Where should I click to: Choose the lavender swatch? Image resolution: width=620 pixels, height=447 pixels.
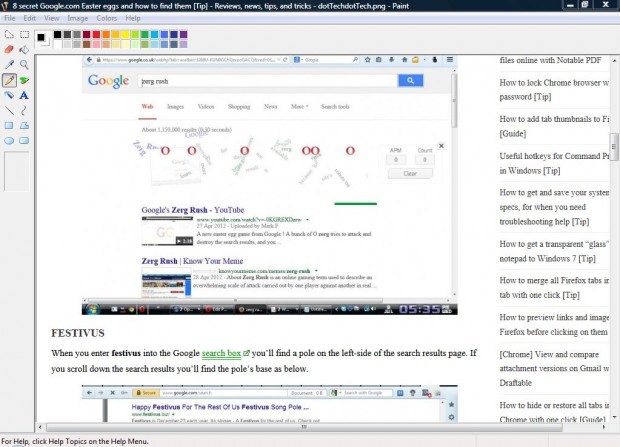pos(183,44)
